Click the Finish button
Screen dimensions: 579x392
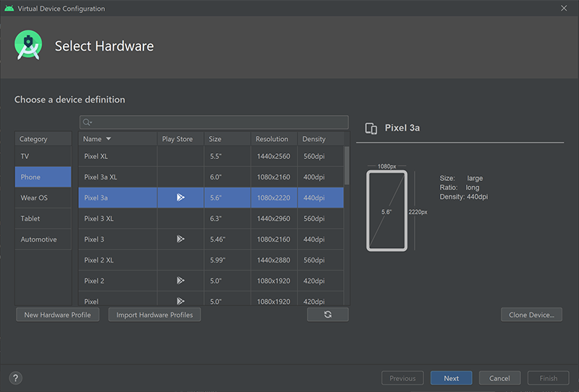tap(549, 378)
